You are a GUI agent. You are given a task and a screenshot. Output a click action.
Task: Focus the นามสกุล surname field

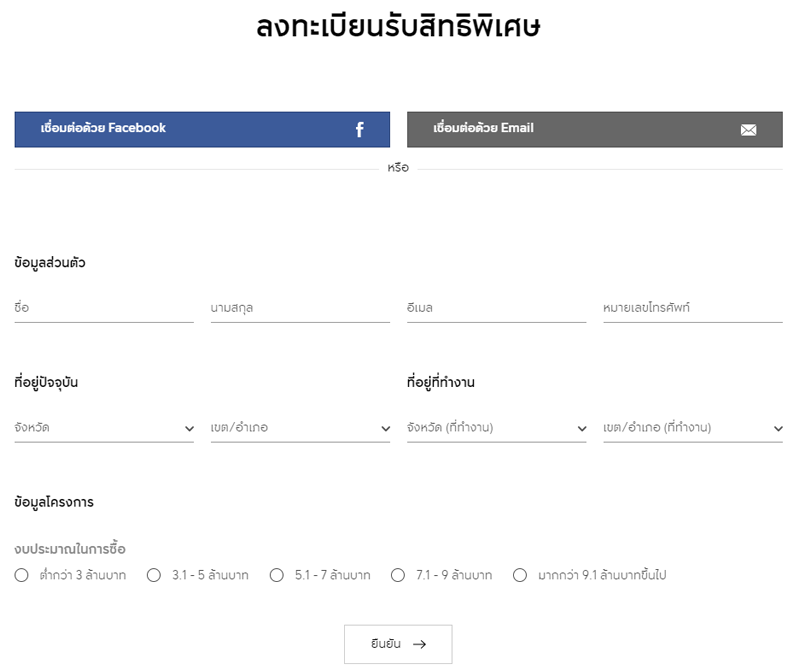(300, 308)
